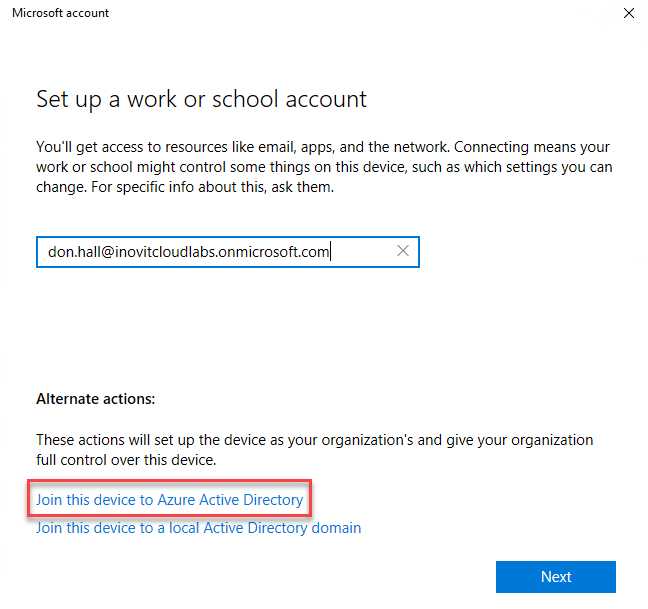Click the don.hall@inovitcloudlabs email text
Screen dimensions: 648x609
point(188,252)
